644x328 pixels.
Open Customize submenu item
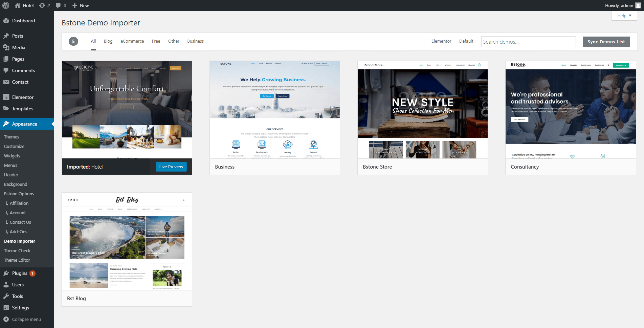pyautogui.click(x=14, y=146)
